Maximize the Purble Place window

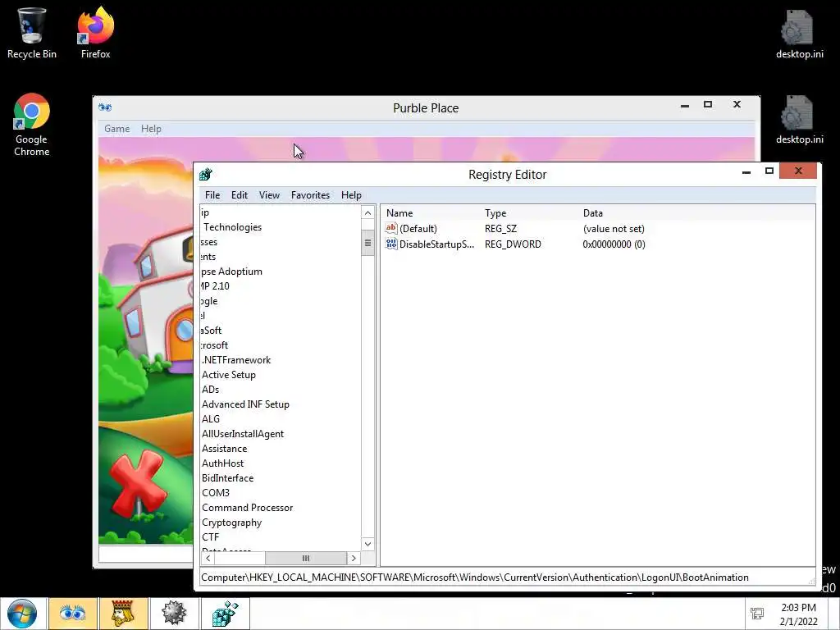click(708, 104)
